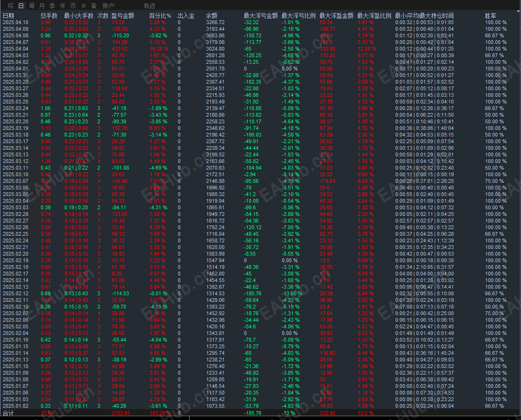The width and height of the screenshot is (521, 420).
Task: Click the 百分比% column header
Action: coord(160,16)
